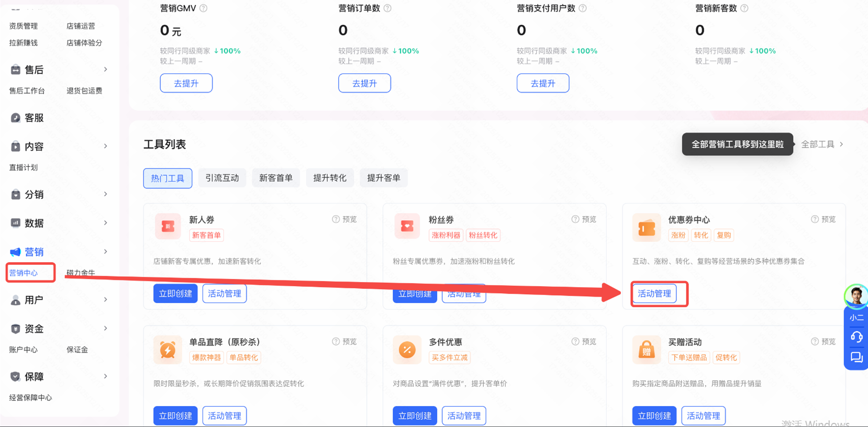Click 活动管理 for 多件优惠
The image size is (868, 427).
click(x=464, y=416)
